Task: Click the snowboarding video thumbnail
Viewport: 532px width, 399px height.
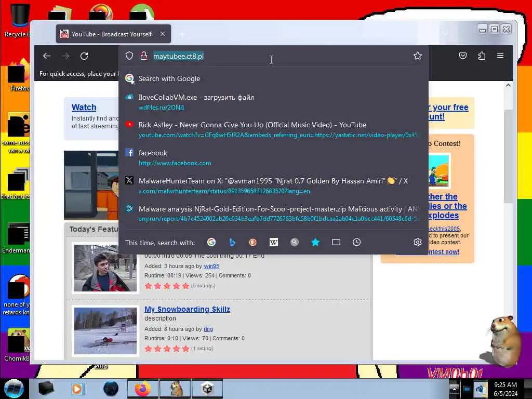Action: pos(105,331)
